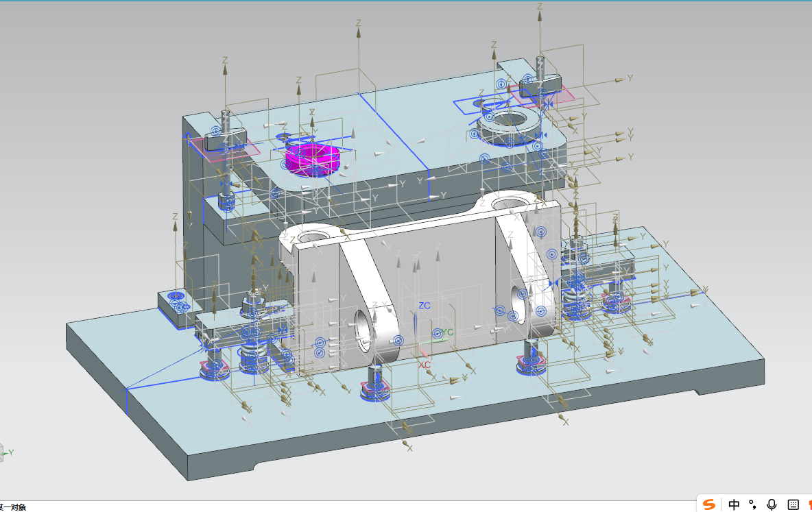Click the ZC axis label of WCS
The image size is (812, 512).
(424, 306)
